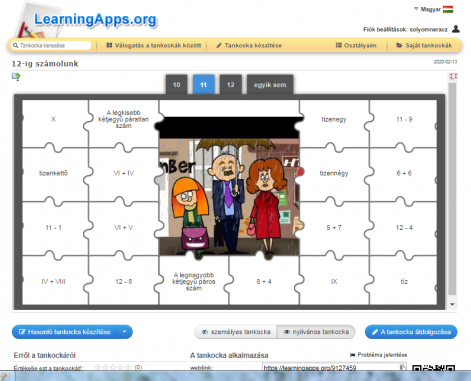This screenshot has width=471, height=381.
Task: Toggle személyes tankocka visibility
Action: tap(236, 332)
